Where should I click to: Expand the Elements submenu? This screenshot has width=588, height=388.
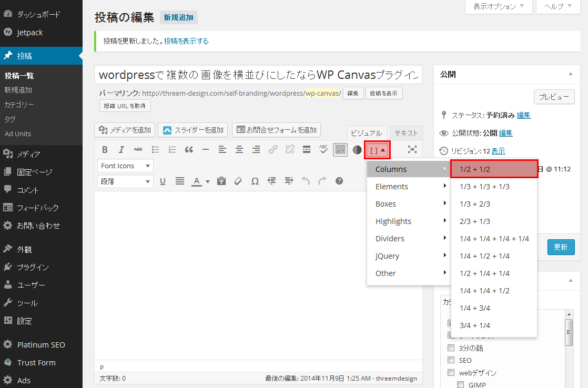pos(409,186)
